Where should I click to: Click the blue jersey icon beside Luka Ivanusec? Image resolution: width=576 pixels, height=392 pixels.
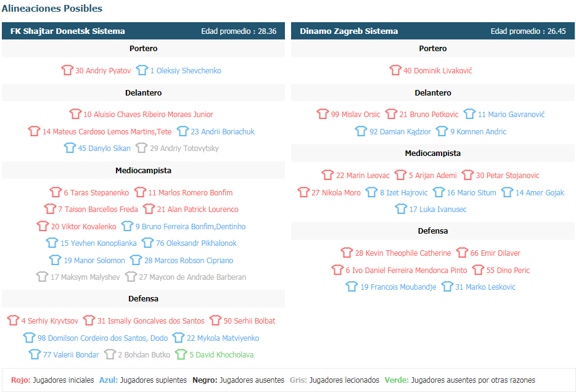[401, 209]
